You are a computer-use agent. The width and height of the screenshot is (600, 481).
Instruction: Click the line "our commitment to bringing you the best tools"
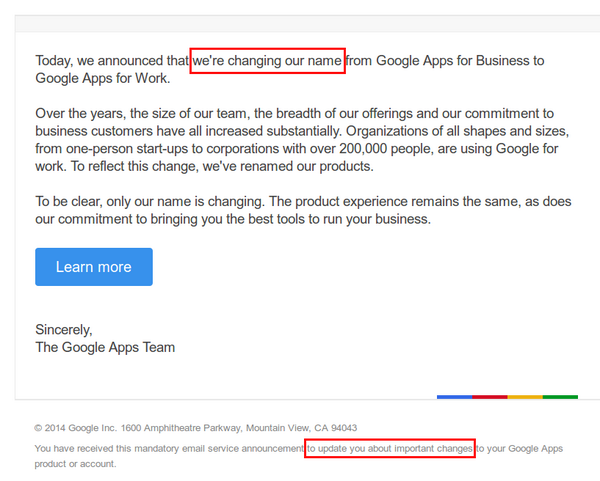pos(233,219)
